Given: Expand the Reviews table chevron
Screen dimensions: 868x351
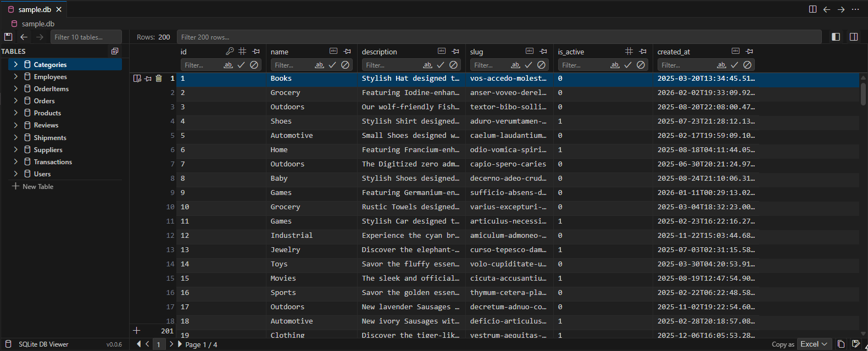Looking at the screenshot, I should [x=16, y=125].
